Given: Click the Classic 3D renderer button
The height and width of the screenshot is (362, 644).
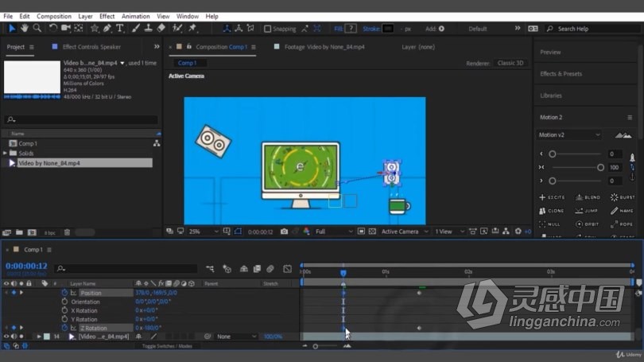Looking at the screenshot, I should 510,63.
